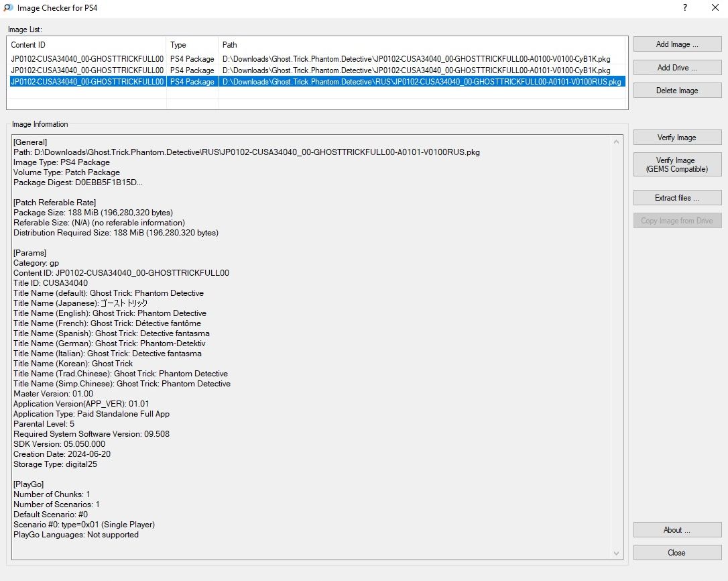Click the Required System Software Version line
This screenshot has width=728, height=581.
[91, 434]
